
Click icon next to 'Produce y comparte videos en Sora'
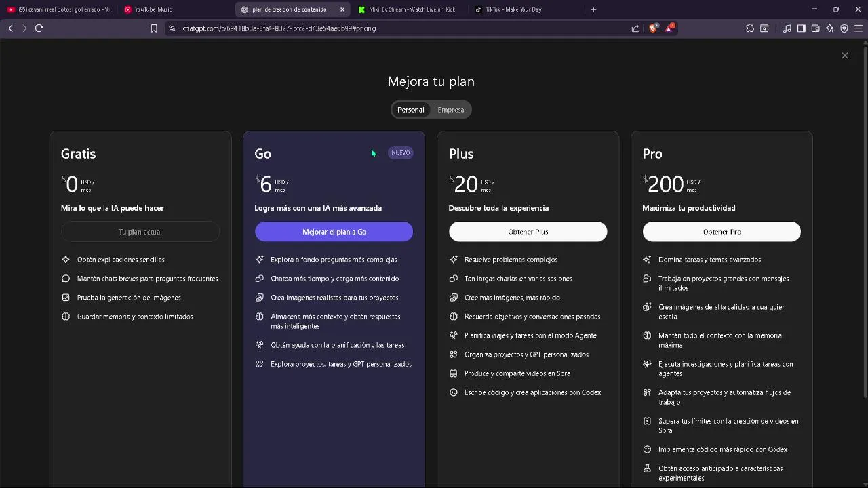tap(454, 373)
